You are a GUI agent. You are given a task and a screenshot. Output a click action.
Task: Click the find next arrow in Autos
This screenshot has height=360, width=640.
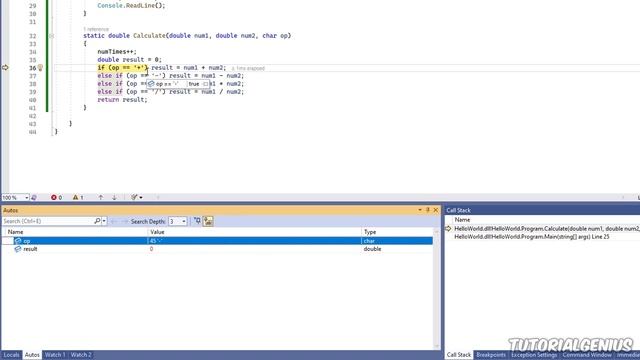click(124, 221)
